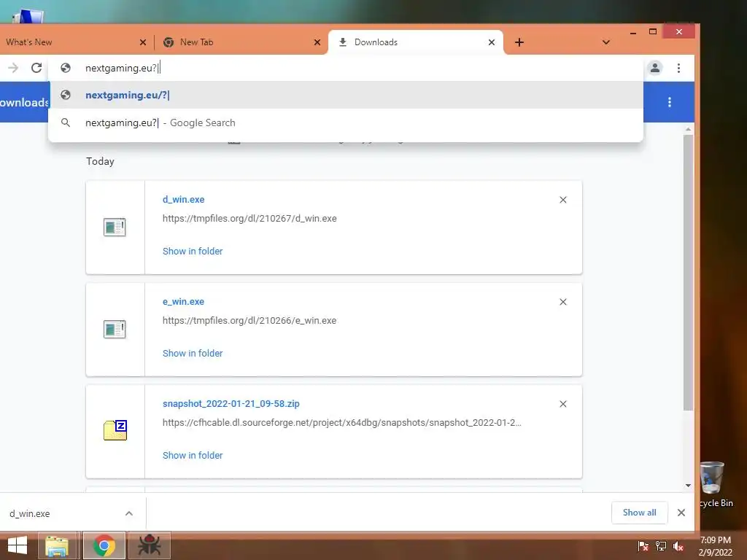Show snapshot zip in folder

coord(193,456)
